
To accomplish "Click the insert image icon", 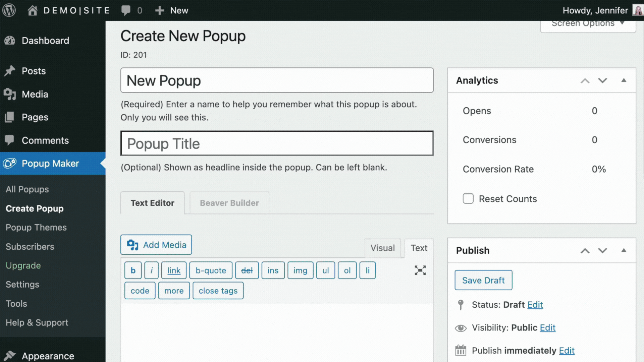I will (x=300, y=270).
